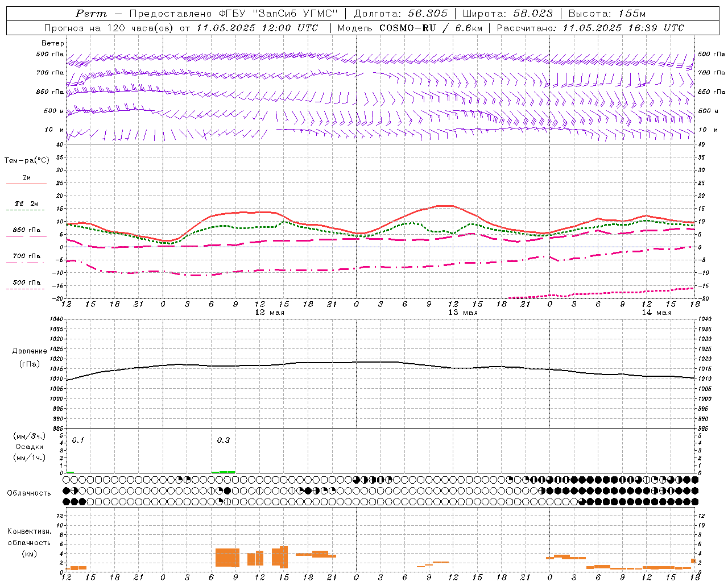Click the "Конвективн." convective cloud title
This screenshot has height=582, width=728.
(x=29, y=531)
